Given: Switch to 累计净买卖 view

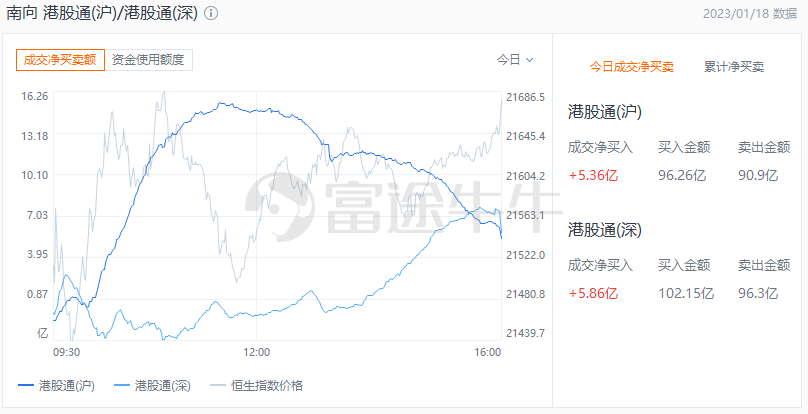Looking at the screenshot, I should point(733,67).
